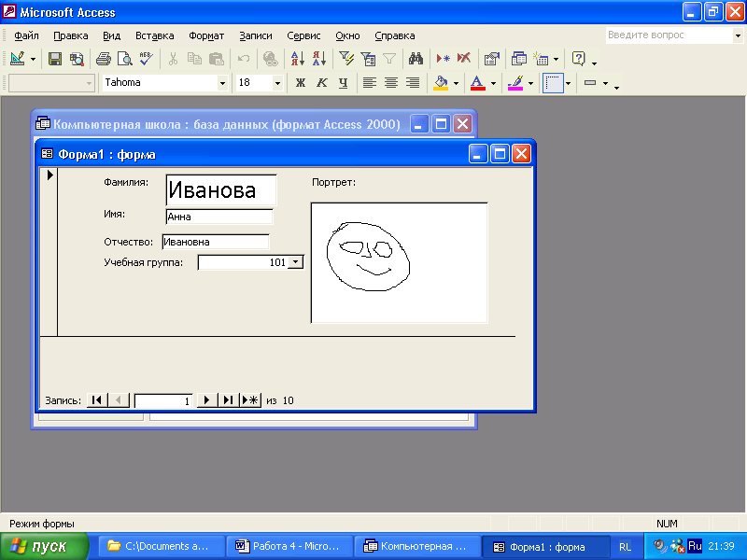747x560 pixels.
Task: Click the file search icon beside Save
Action: pyautogui.click(x=77, y=59)
